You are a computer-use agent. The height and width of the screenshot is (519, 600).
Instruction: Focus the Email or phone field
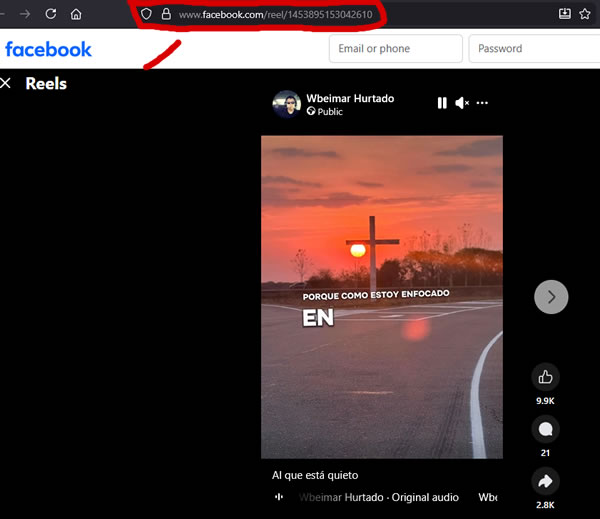tap(396, 49)
